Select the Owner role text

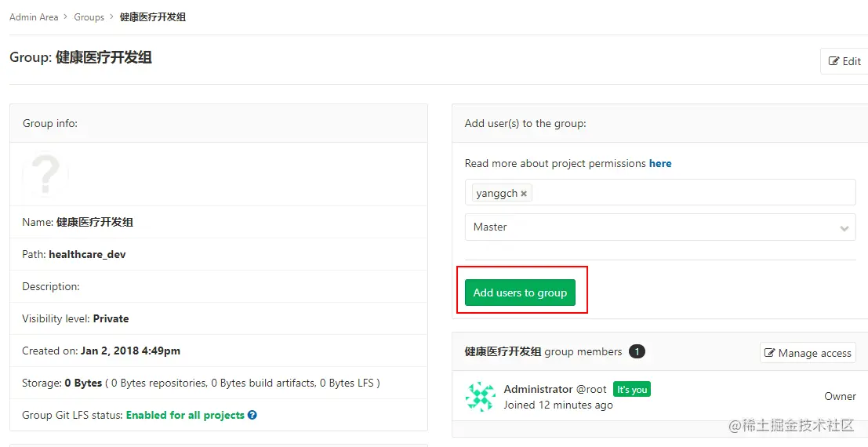click(x=841, y=396)
